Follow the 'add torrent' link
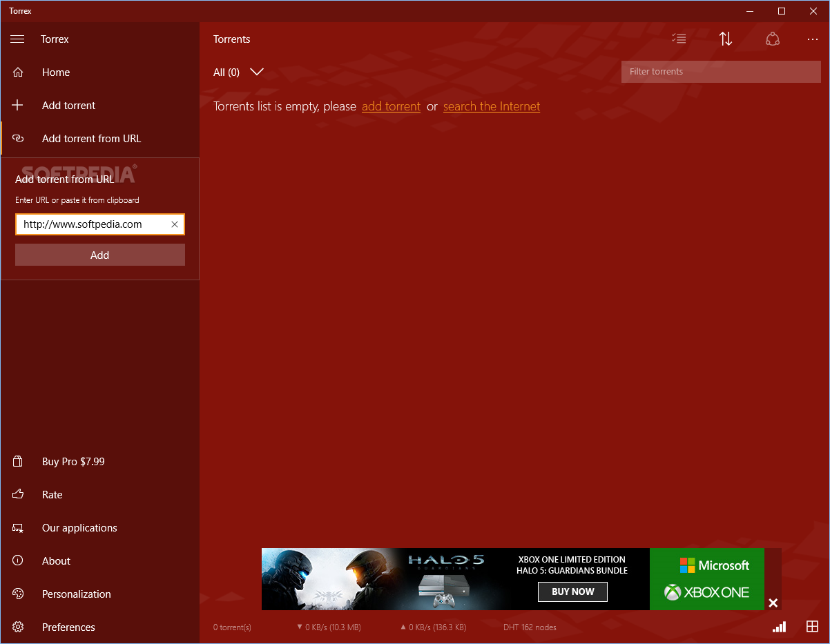Viewport: 830px width, 644px height. (x=391, y=106)
